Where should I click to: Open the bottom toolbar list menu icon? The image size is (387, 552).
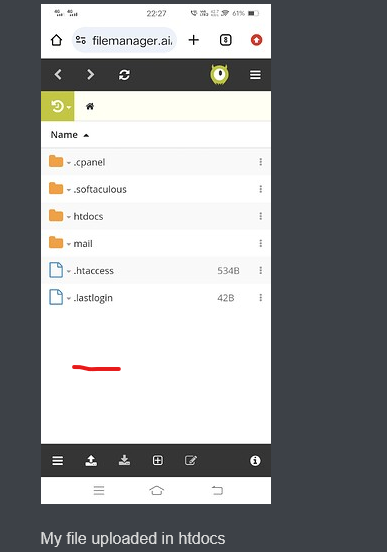click(58, 460)
